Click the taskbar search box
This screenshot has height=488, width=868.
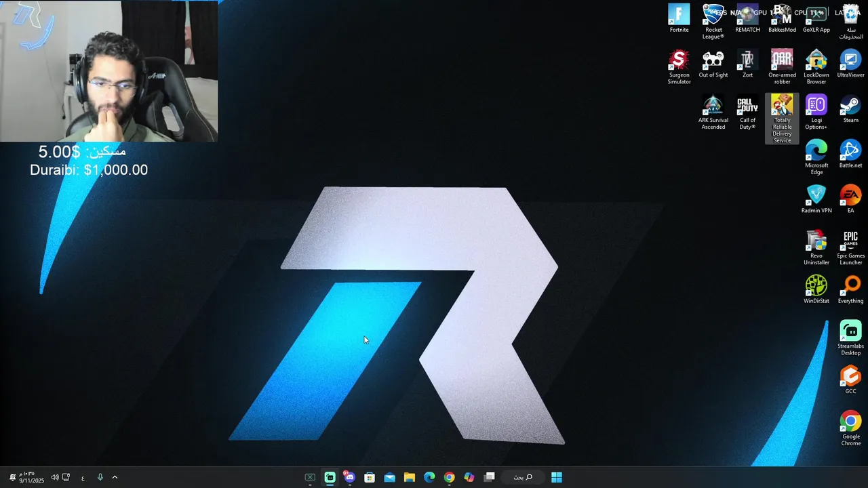tap(523, 477)
